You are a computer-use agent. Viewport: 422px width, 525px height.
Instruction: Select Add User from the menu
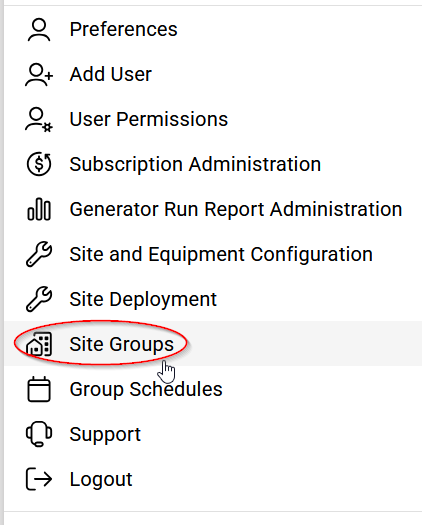[x=111, y=74]
